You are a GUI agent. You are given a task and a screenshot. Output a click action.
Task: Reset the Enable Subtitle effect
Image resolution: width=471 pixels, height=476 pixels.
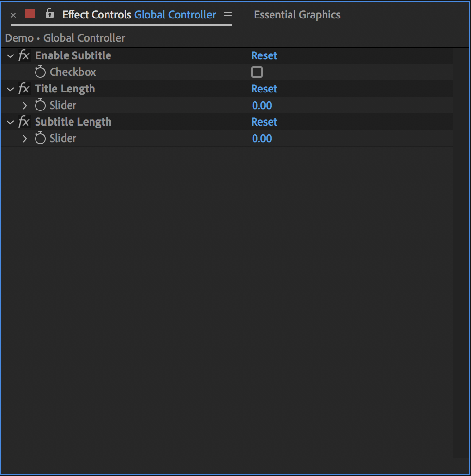[x=264, y=55]
